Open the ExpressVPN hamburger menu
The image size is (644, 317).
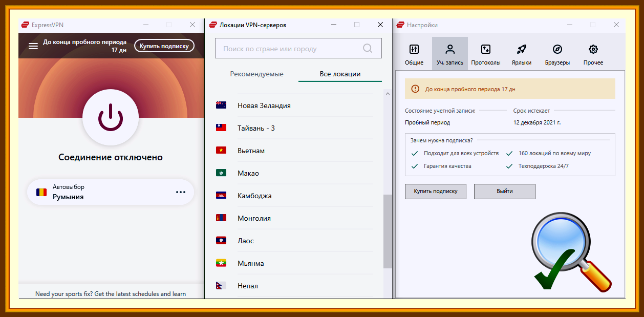click(x=33, y=46)
